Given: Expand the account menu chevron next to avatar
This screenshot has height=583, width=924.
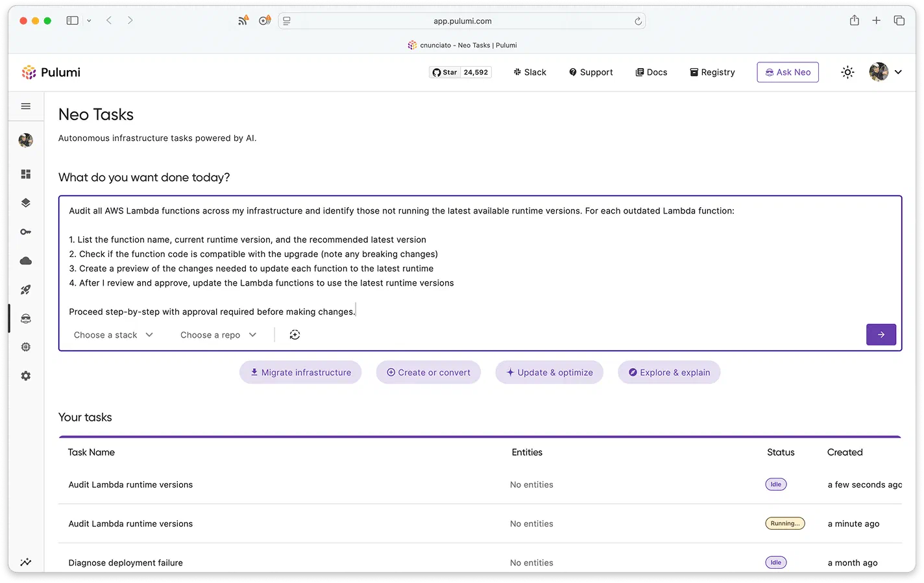Looking at the screenshot, I should [898, 72].
